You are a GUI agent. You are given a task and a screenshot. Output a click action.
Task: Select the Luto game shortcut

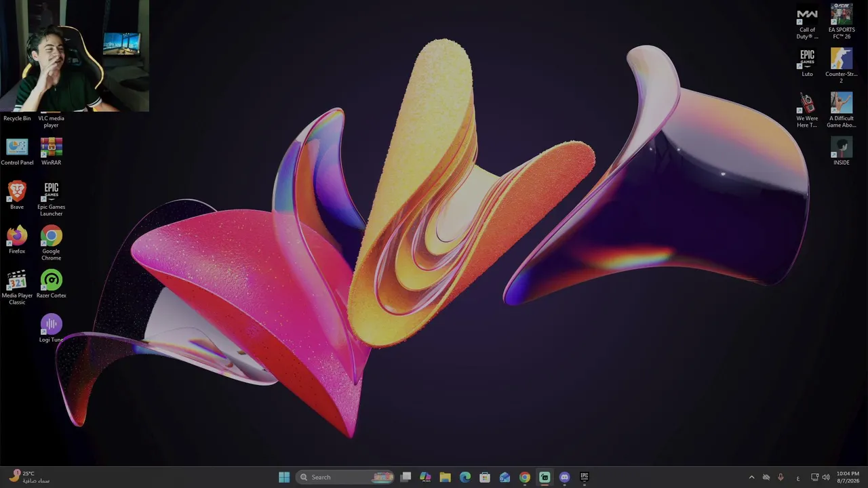pyautogui.click(x=807, y=63)
